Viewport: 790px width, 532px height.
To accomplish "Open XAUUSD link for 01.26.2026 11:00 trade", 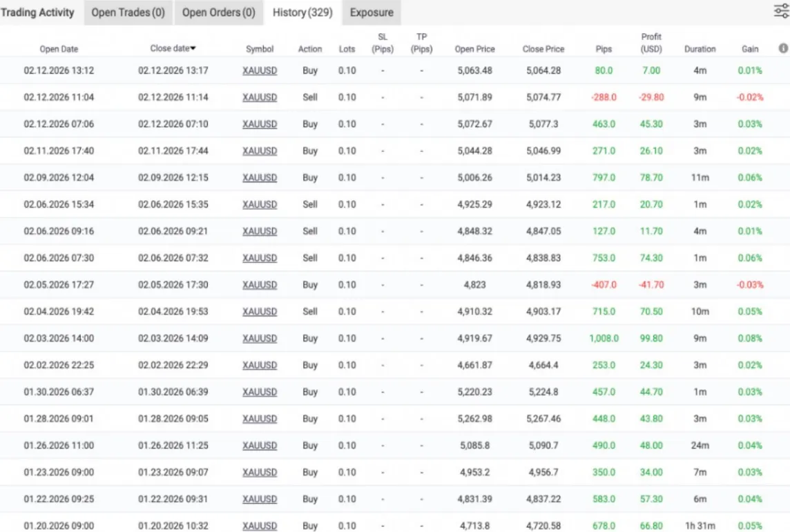I will pyautogui.click(x=260, y=446).
